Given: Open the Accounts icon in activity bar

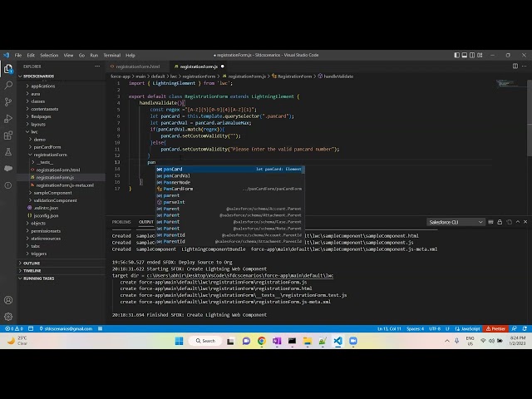Looking at the screenshot, I should tap(8, 300).
